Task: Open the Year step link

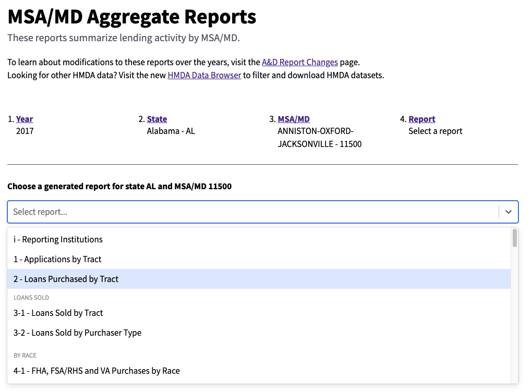Action: 24,119
